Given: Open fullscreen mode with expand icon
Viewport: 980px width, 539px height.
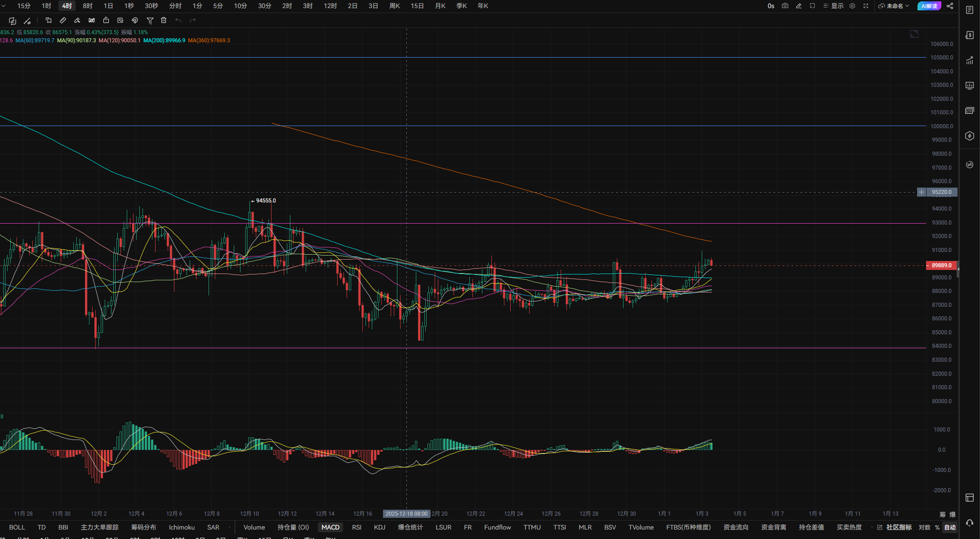Looking at the screenshot, I should point(866,6).
